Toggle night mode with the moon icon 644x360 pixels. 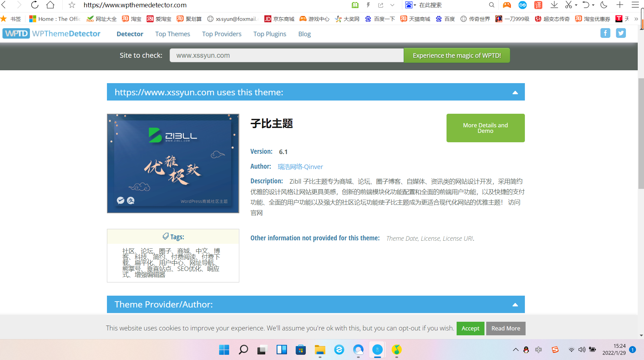click(x=604, y=5)
